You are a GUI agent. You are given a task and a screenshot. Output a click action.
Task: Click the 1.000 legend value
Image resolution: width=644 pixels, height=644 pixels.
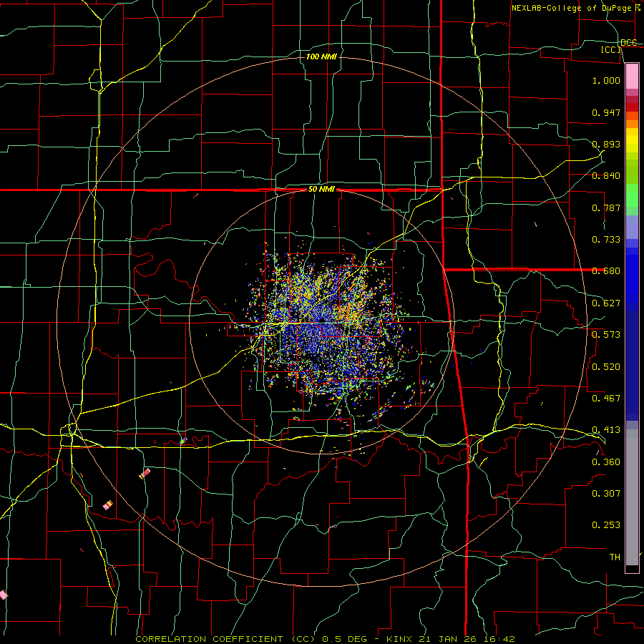(606, 80)
